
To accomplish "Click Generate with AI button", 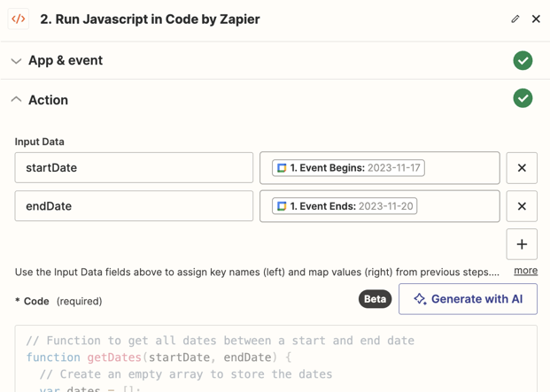I will (468, 299).
